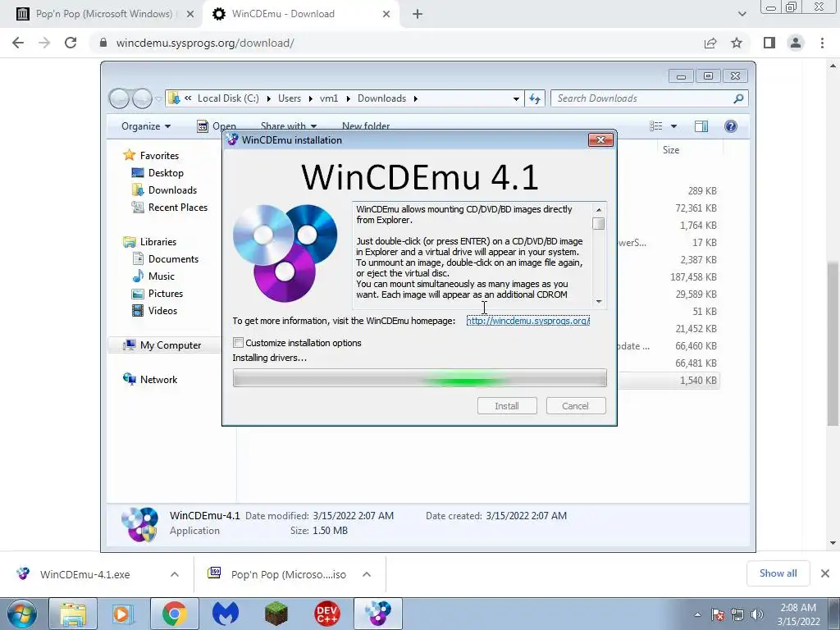Screen dimensions: 840x630
Task: Click the Size column header
Action: 671,150
